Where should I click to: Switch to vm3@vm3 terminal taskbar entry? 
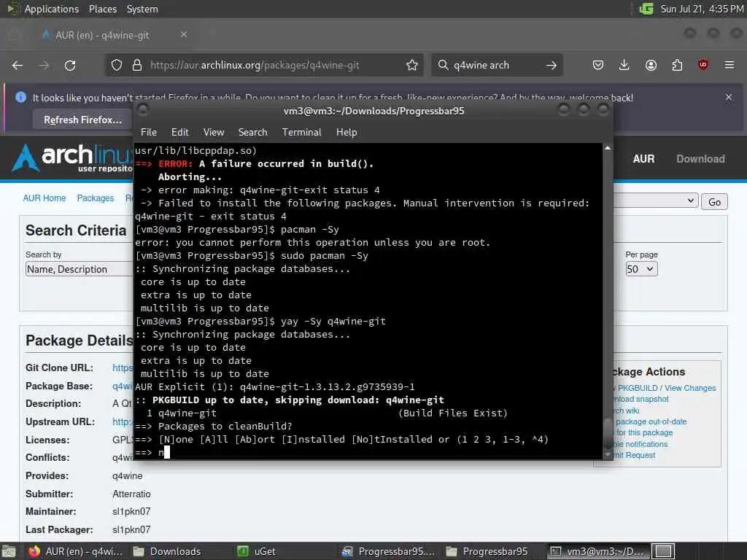pyautogui.click(x=597, y=551)
